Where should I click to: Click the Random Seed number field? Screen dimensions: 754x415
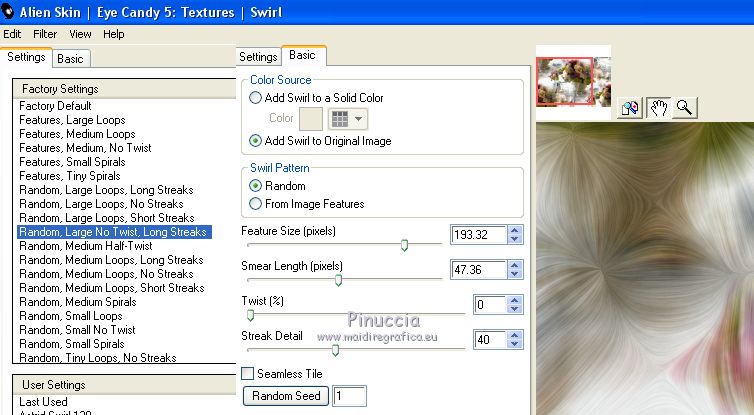click(350, 396)
